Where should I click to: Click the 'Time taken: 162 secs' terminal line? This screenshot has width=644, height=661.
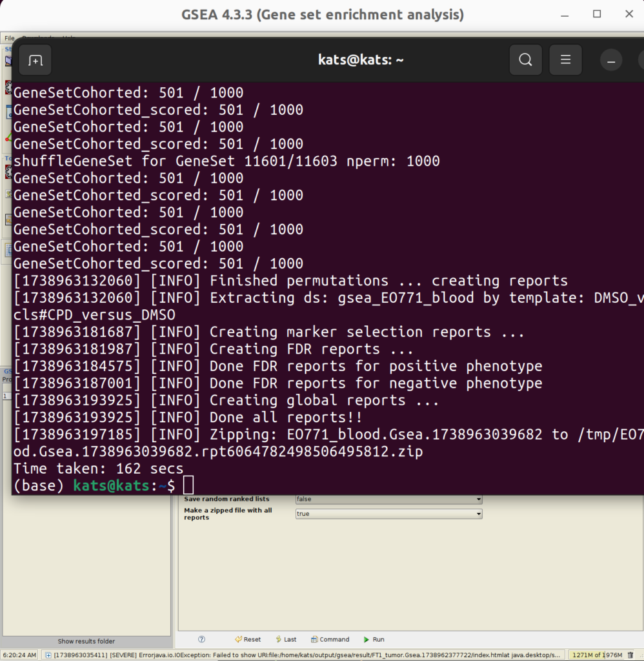(98, 469)
